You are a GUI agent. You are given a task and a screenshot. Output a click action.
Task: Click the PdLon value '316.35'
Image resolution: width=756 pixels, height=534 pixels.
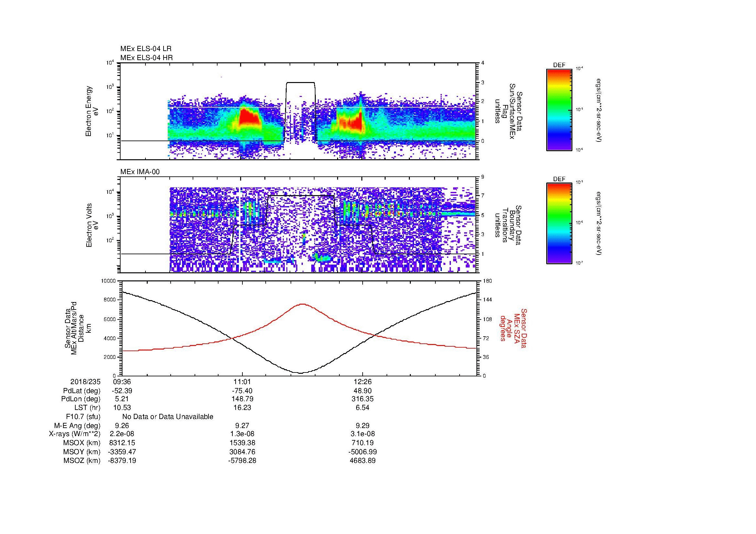coord(362,399)
